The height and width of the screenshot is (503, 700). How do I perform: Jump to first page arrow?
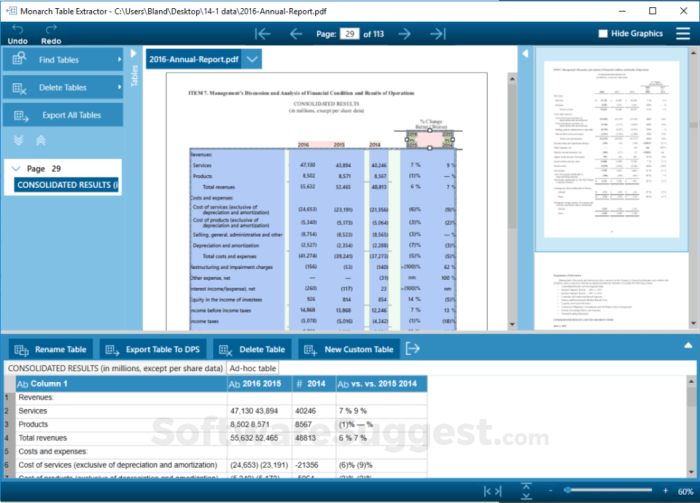point(262,34)
